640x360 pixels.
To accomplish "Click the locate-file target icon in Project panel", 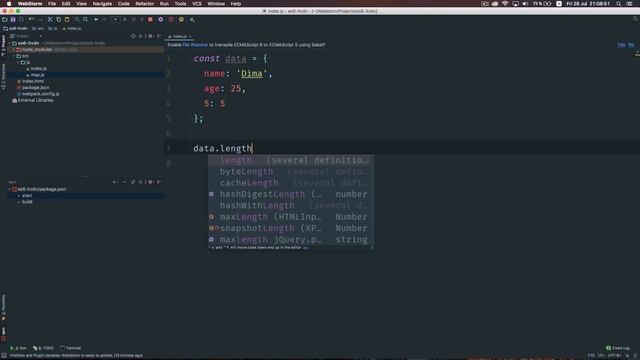I will [133, 36].
